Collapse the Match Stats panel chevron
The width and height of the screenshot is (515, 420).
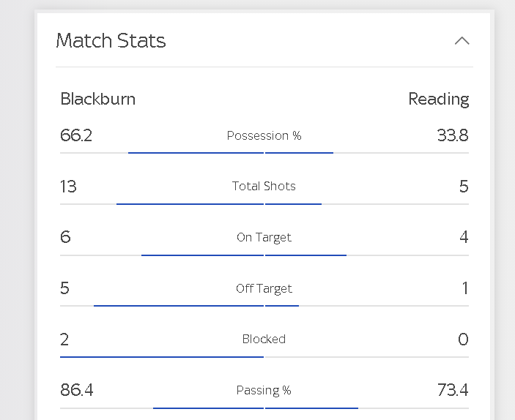click(462, 41)
